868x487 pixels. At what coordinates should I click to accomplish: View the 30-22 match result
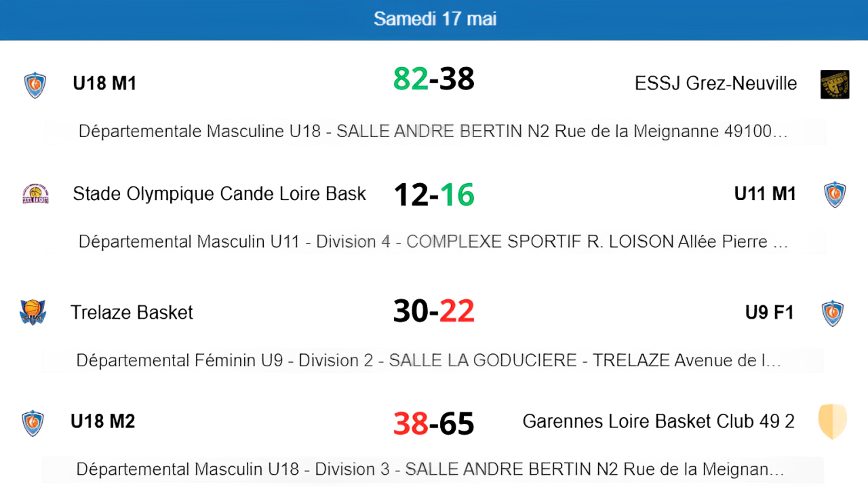[434, 311]
